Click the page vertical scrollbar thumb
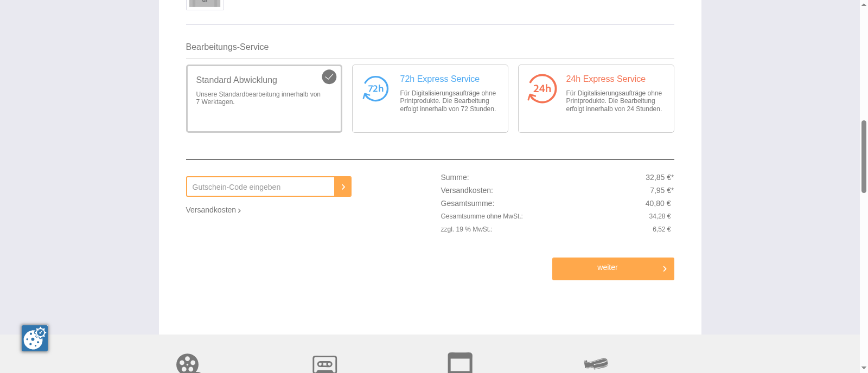868x373 pixels. 864,157
